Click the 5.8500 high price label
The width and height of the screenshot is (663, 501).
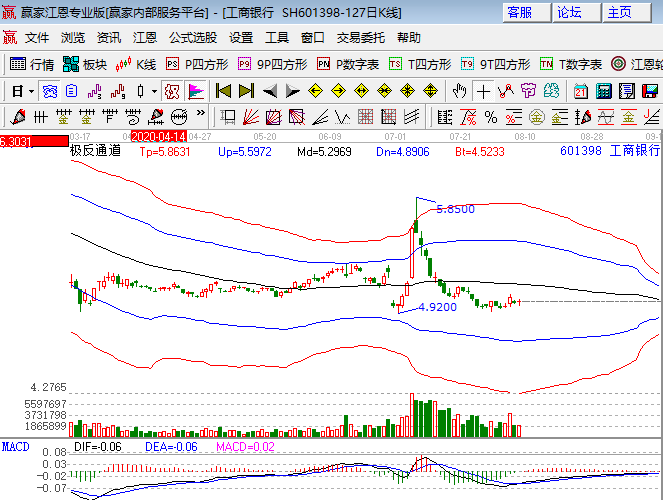(x=455, y=209)
